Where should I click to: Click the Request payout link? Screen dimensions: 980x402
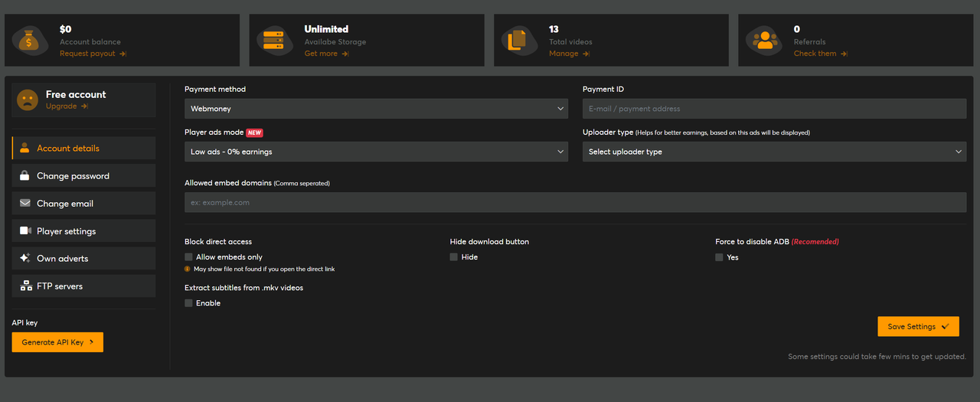[87, 54]
